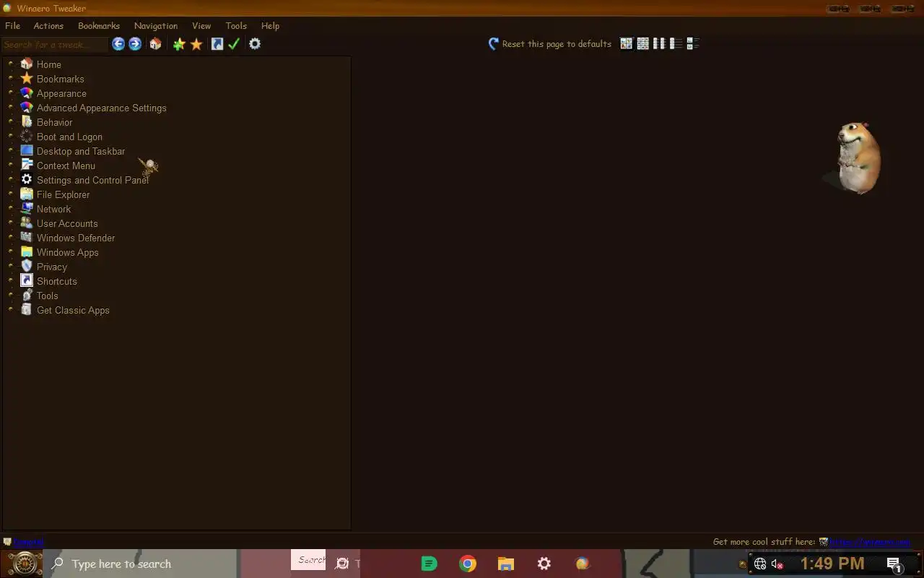Open the Bookmarks menu
924x578 pixels.
(99, 25)
